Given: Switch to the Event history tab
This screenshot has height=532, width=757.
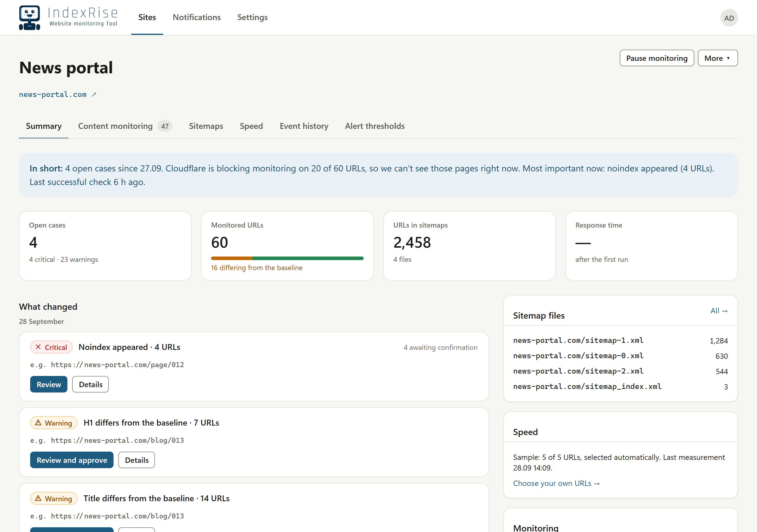Looking at the screenshot, I should coord(304,126).
